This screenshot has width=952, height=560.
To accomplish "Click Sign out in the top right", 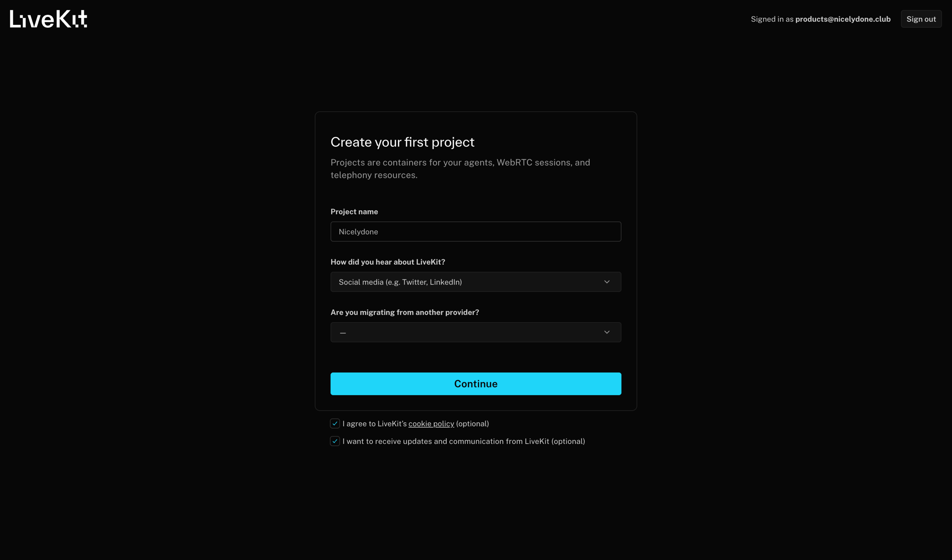I will tap(921, 19).
